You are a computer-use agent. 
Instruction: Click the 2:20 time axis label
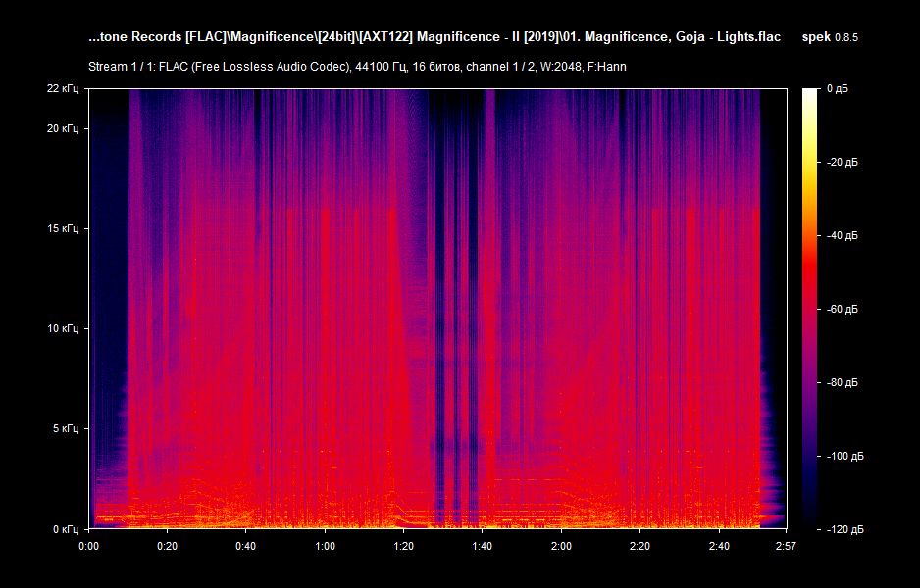click(x=640, y=547)
